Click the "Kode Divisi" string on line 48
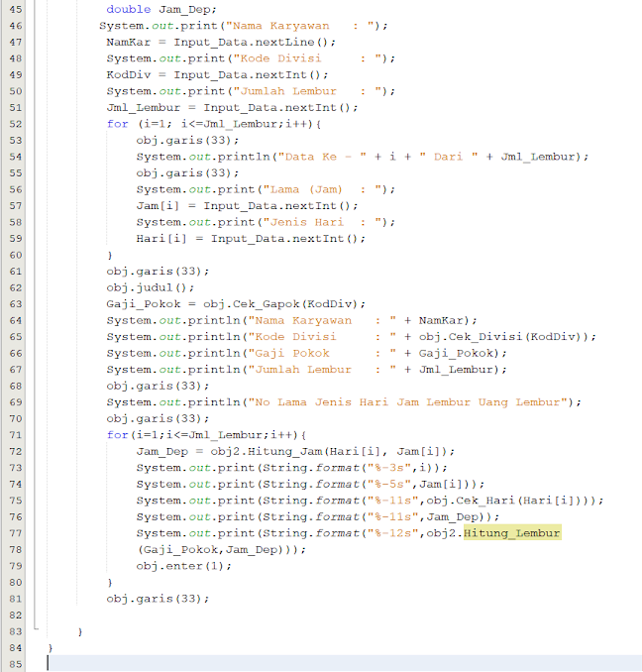Screen dimensions: 643x672 [x=307, y=58]
